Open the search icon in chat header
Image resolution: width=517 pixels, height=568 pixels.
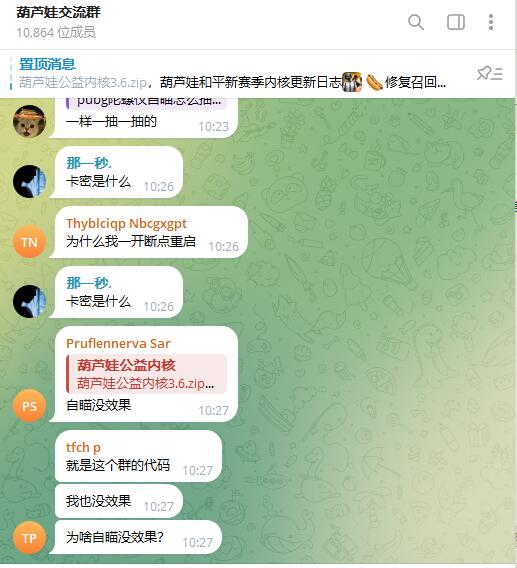click(416, 22)
